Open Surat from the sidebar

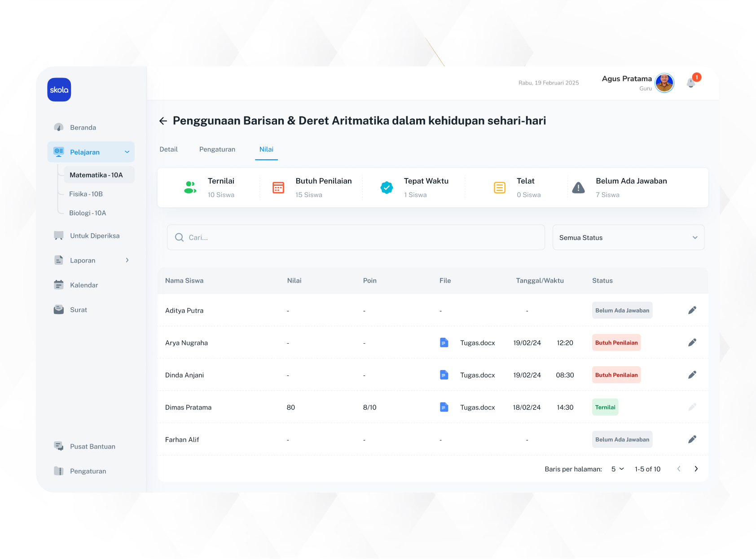[79, 310]
